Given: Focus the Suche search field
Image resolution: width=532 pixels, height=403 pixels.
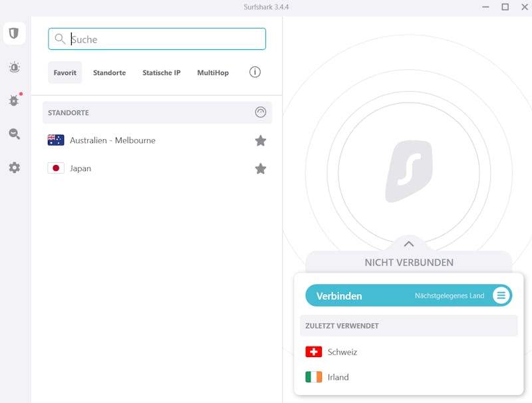Looking at the screenshot, I should pyautogui.click(x=157, y=39).
